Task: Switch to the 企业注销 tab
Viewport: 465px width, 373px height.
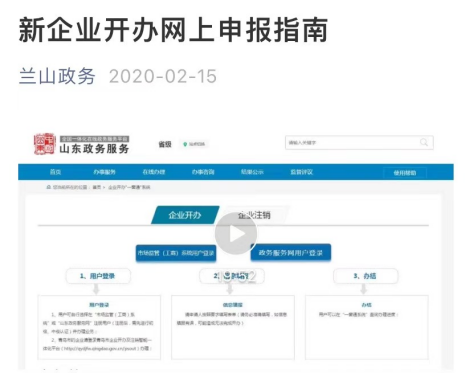Action: [254, 215]
